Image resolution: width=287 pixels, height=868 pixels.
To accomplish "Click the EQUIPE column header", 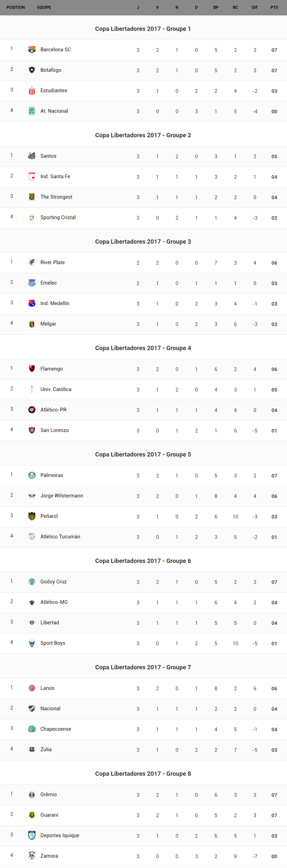I will point(44,7).
